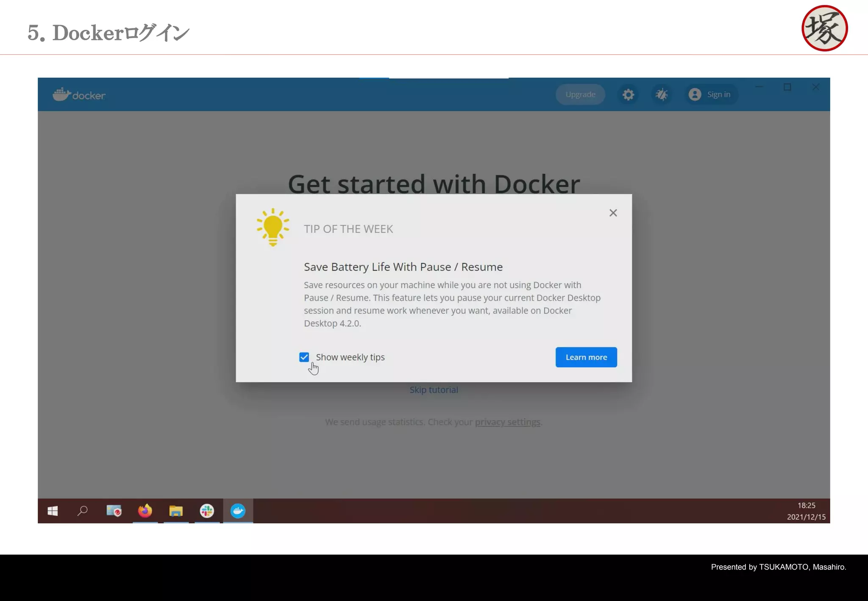Open Firefox from the taskbar
The height and width of the screenshot is (601, 868).
pyautogui.click(x=145, y=511)
